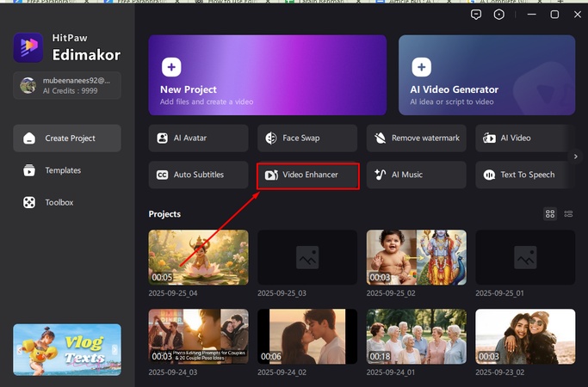Click the circular update icon in title bar

[498, 15]
